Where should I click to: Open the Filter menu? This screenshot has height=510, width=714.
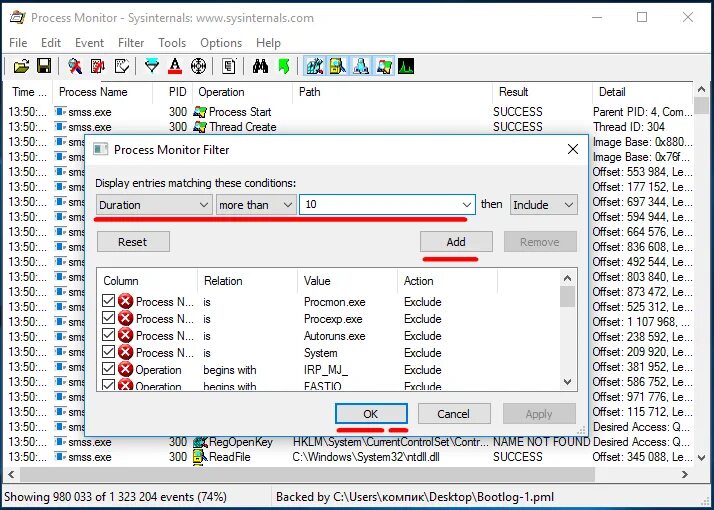click(x=131, y=43)
